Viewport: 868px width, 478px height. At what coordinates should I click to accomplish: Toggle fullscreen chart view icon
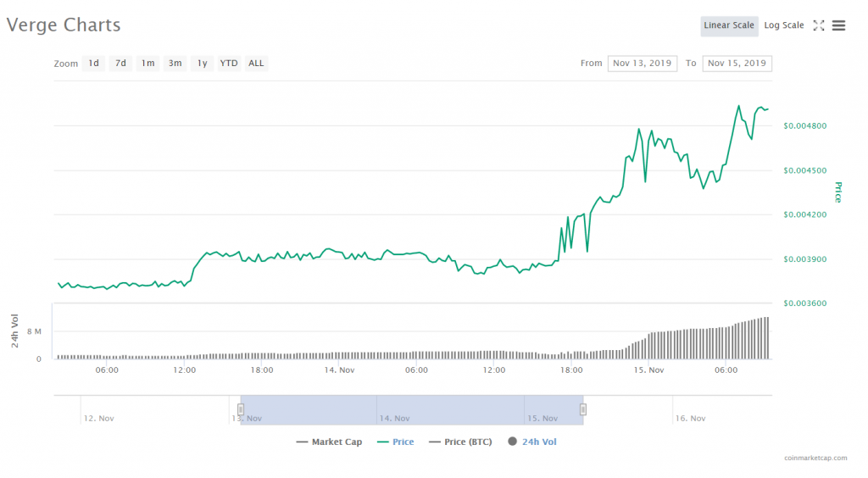819,25
